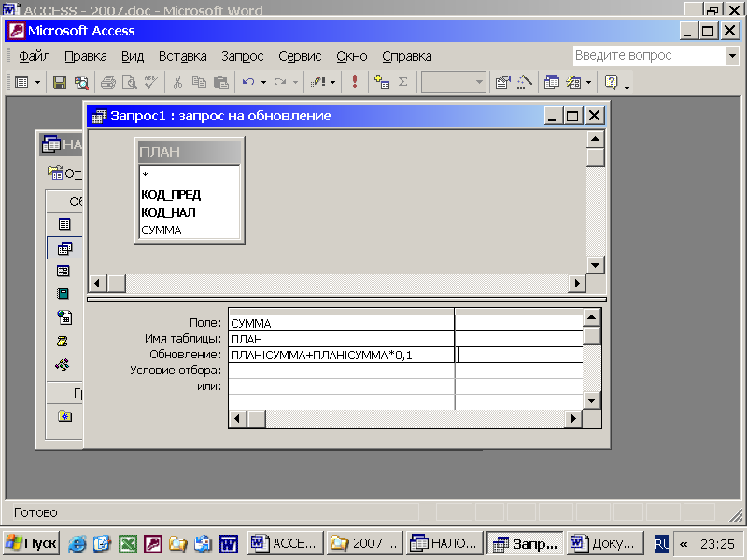Image resolution: width=747 pixels, height=560 pixels.
Task: Click design grid scroll down arrow
Action: point(591,400)
